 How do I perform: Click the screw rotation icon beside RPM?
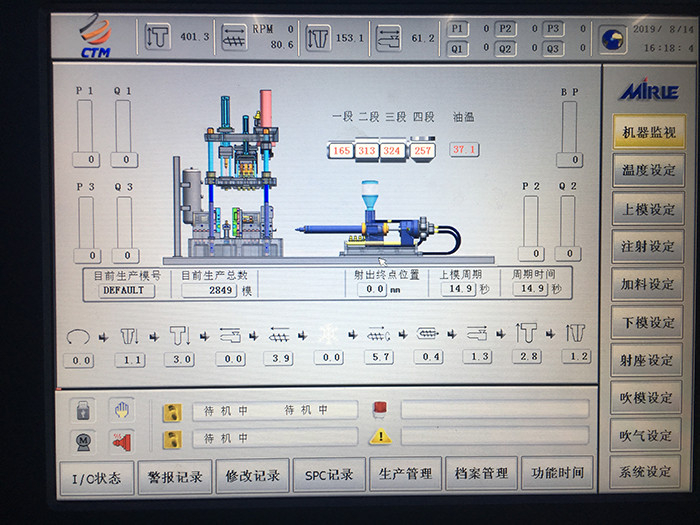pyautogui.click(x=234, y=37)
